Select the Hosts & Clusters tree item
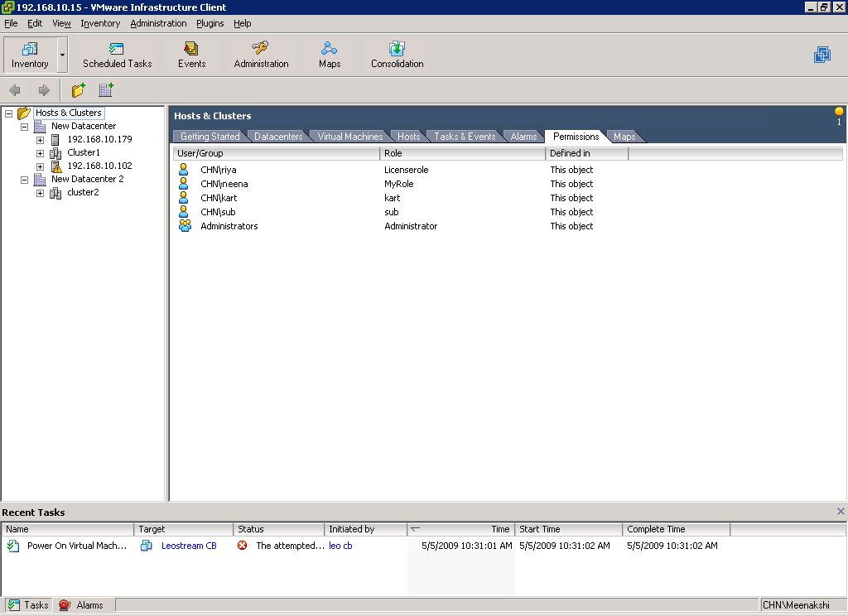 pos(68,113)
